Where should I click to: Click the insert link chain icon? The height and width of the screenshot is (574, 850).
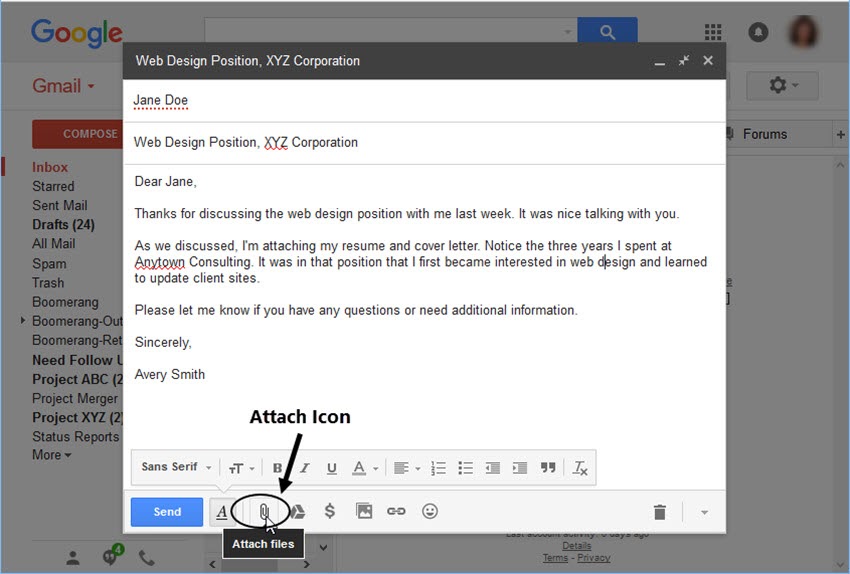pyautogui.click(x=396, y=511)
